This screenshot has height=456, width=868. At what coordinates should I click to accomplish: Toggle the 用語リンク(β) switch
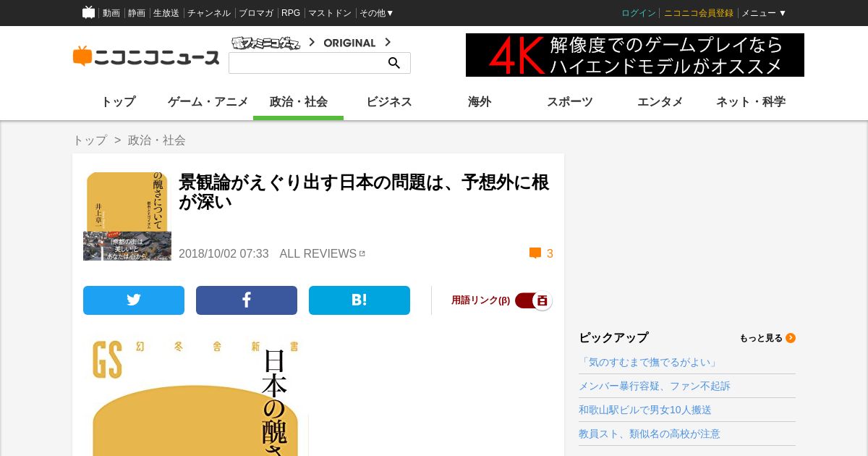534,300
